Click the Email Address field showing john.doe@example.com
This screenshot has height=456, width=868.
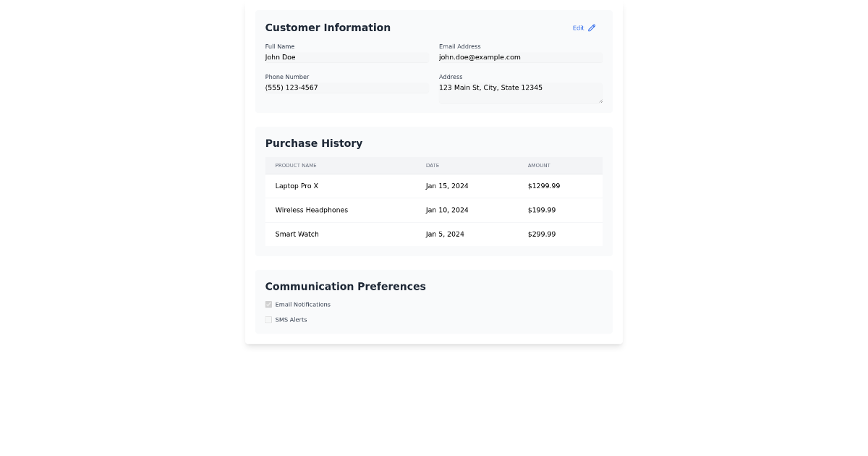[x=519, y=57]
